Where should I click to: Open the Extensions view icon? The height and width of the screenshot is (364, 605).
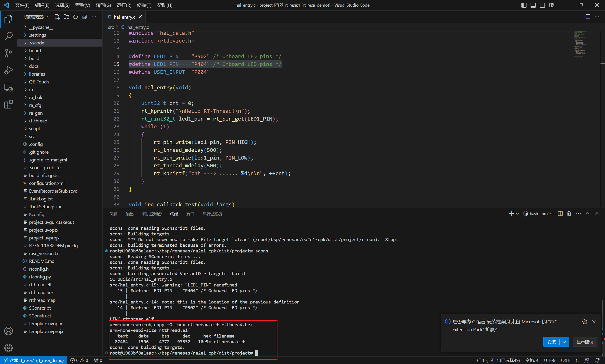coord(8,104)
